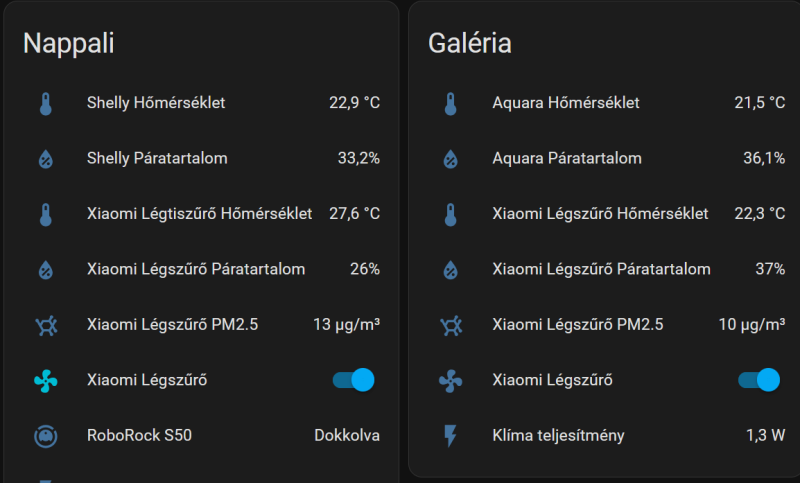Image resolution: width=800 pixels, height=483 pixels.
Task: Click the RoboRock S50 vacuum icon
Action: (x=46, y=436)
